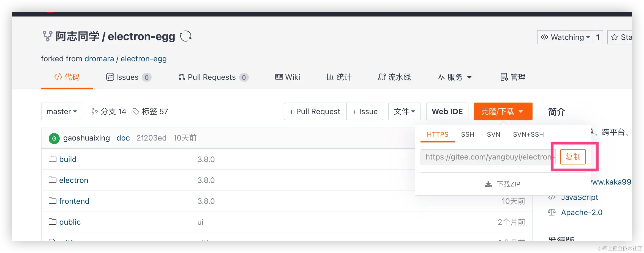Image resolution: width=644 pixels, height=253 pixels.
Task: Open the 统计 tab
Action: point(339,77)
